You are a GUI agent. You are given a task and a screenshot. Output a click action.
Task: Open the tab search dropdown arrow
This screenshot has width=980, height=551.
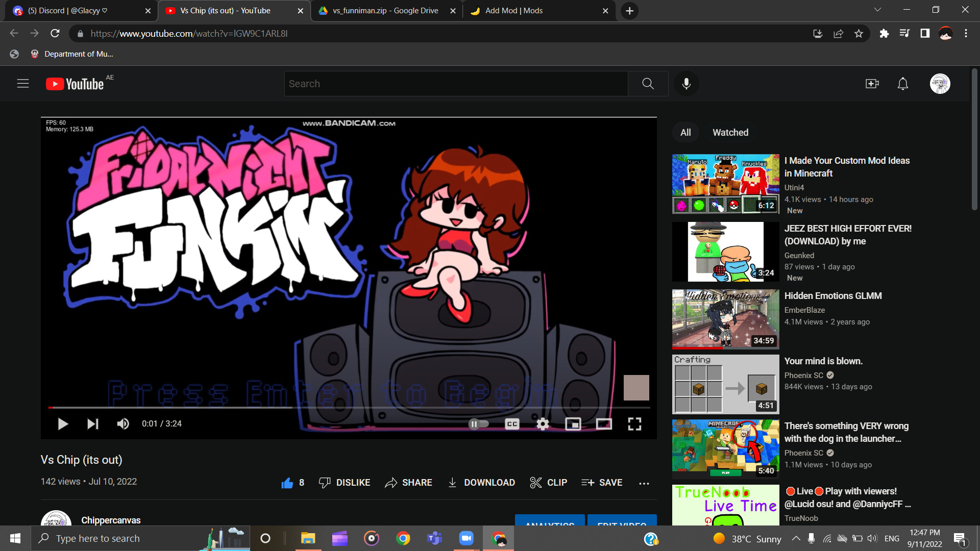click(x=878, y=10)
